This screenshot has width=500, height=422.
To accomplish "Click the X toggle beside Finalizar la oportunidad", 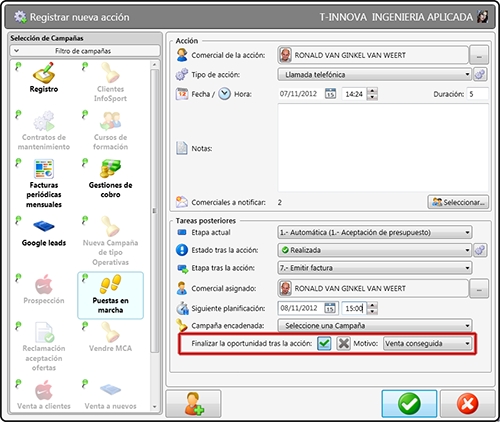I will [343, 343].
